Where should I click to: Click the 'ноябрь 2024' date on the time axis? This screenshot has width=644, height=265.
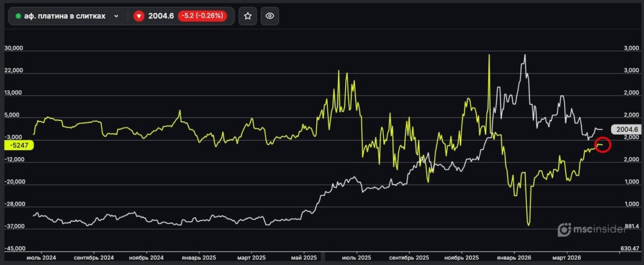146,257
